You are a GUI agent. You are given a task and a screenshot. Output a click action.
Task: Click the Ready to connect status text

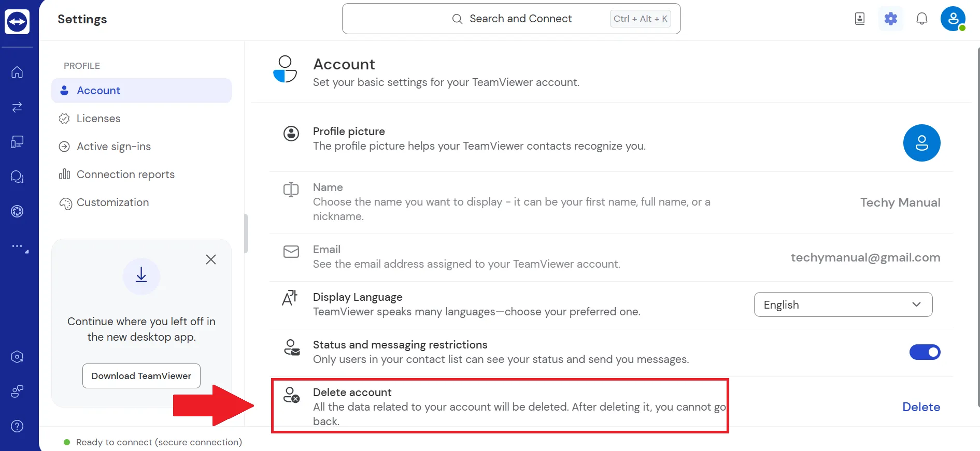tap(159, 442)
